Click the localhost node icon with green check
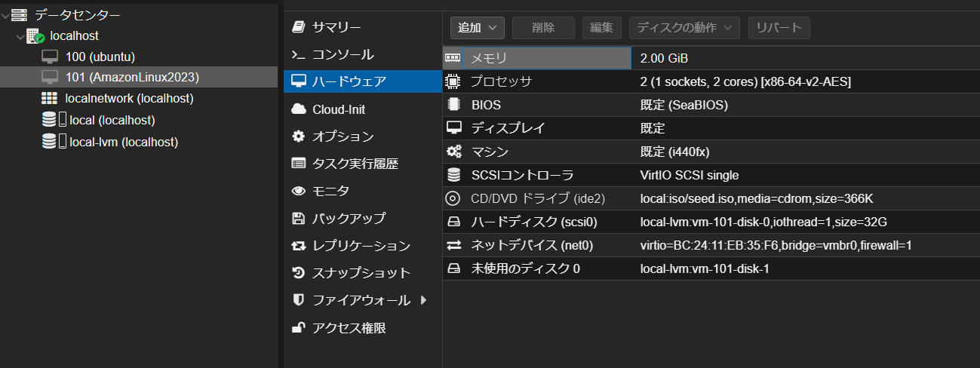The width and height of the screenshot is (980, 368). (x=35, y=35)
